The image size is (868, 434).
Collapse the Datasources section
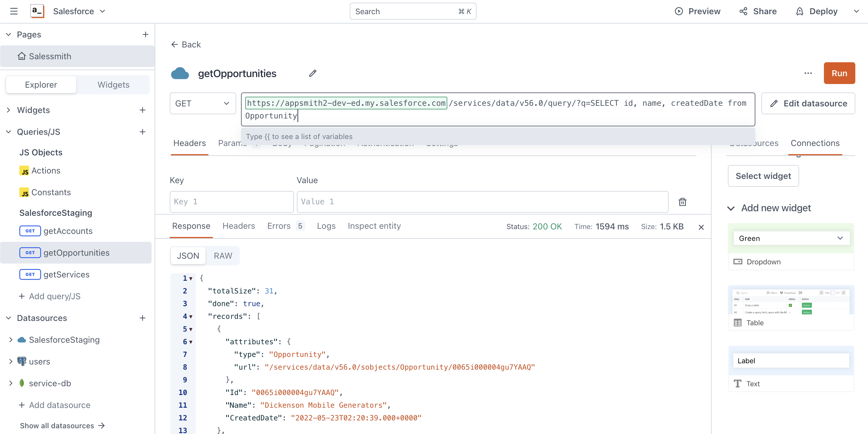(x=8, y=318)
